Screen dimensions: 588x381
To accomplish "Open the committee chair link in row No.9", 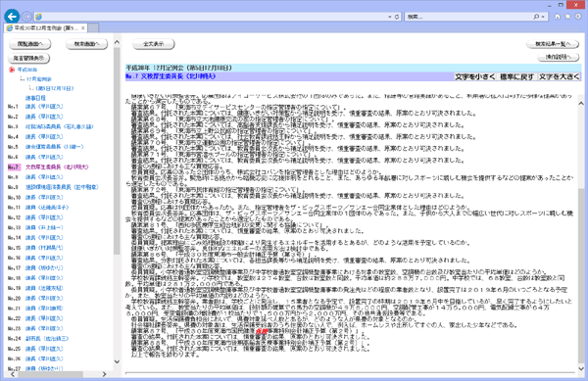I will click(x=62, y=187).
